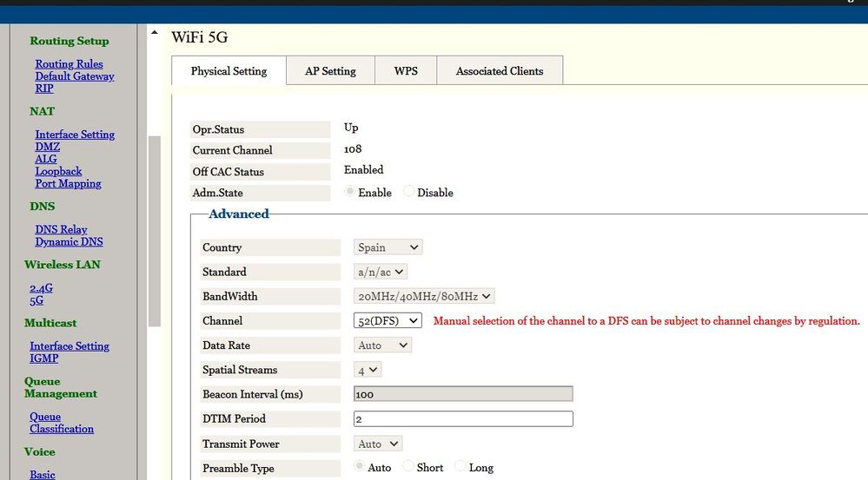Open the 2.4G Wireless LAN link

pos(42,288)
